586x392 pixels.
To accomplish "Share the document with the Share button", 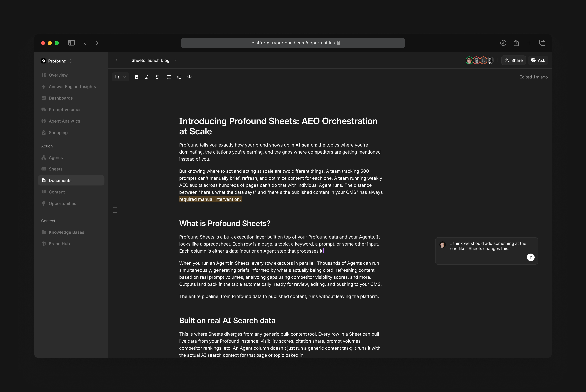I will click(x=513, y=60).
